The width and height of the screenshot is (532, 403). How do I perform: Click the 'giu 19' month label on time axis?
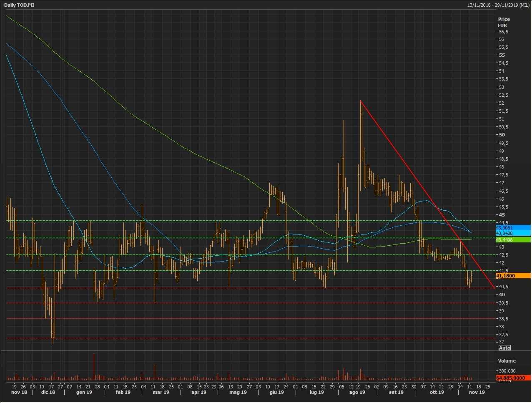click(x=276, y=392)
